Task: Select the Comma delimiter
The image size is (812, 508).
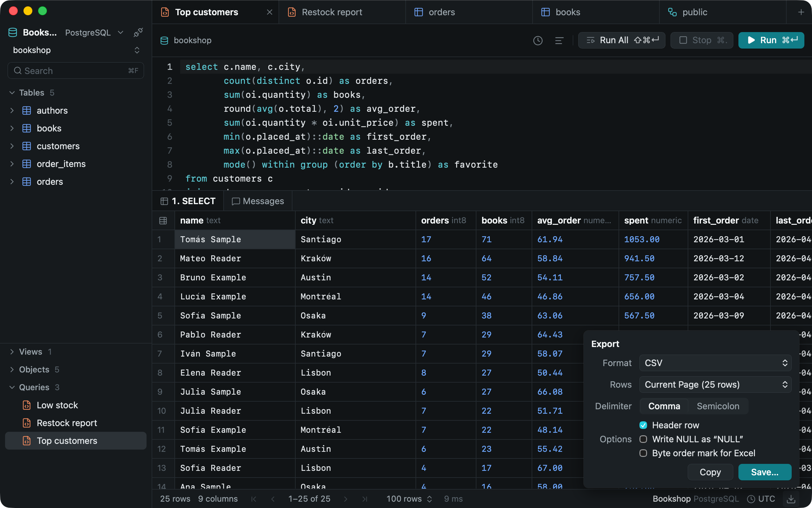Action: [x=664, y=406]
